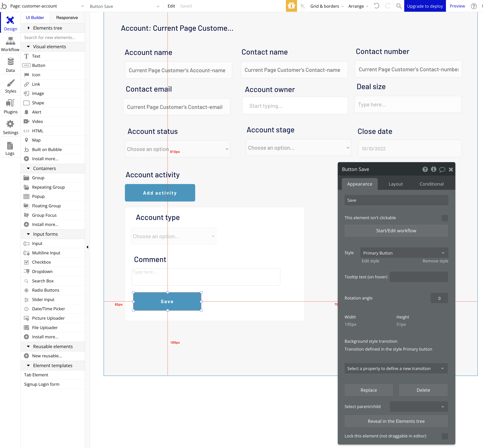Viewport: 483px width, 448px height.
Task: Open the Logs section
Action: coord(10,148)
